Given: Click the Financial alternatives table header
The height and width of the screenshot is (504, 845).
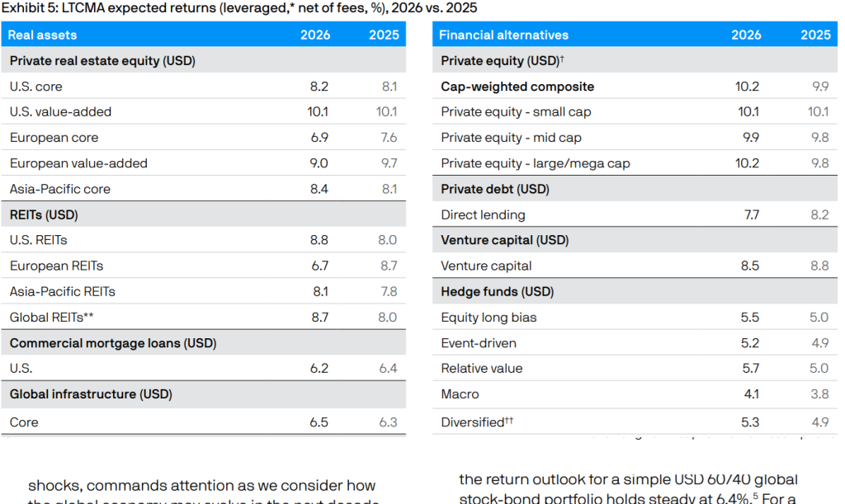Looking at the screenshot, I should click(503, 35).
